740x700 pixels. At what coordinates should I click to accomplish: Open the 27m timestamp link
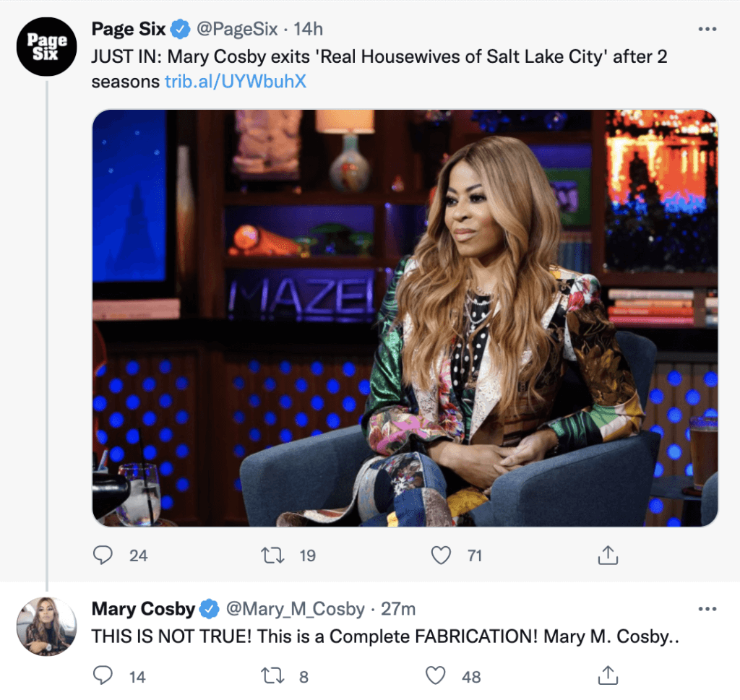tap(398, 609)
